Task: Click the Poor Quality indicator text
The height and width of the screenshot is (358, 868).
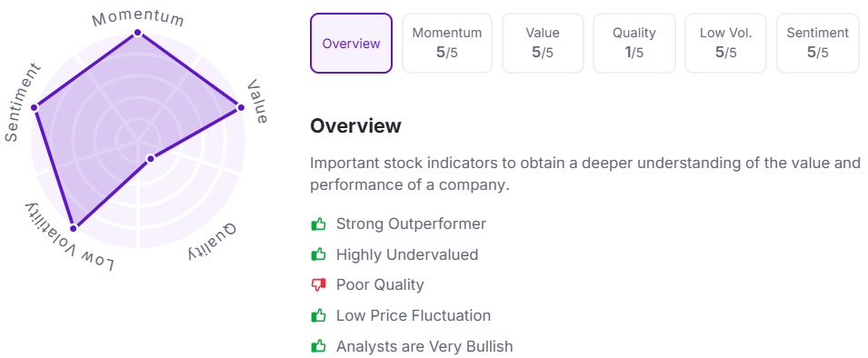Action: click(x=380, y=285)
